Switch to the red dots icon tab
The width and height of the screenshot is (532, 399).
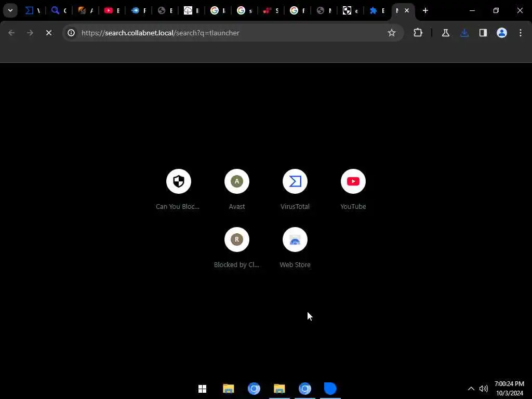pyautogui.click(x=271, y=10)
